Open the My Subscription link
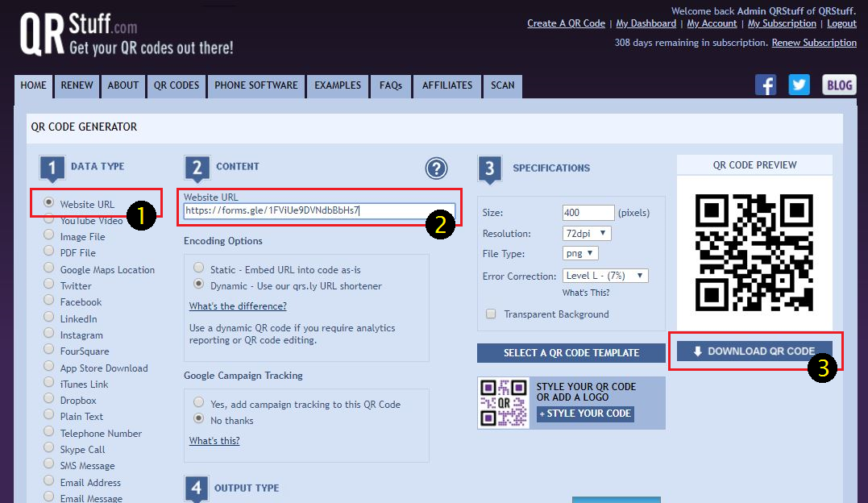 tap(782, 23)
